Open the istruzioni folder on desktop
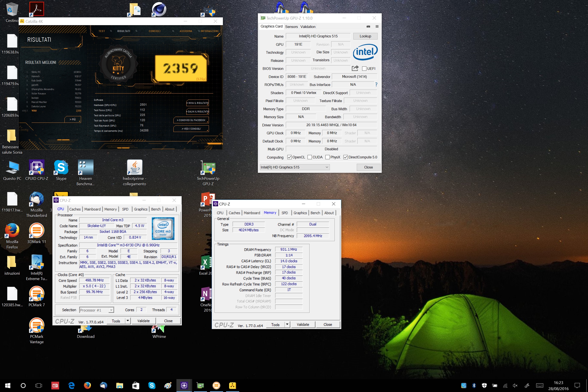The image size is (588, 392). point(12,265)
